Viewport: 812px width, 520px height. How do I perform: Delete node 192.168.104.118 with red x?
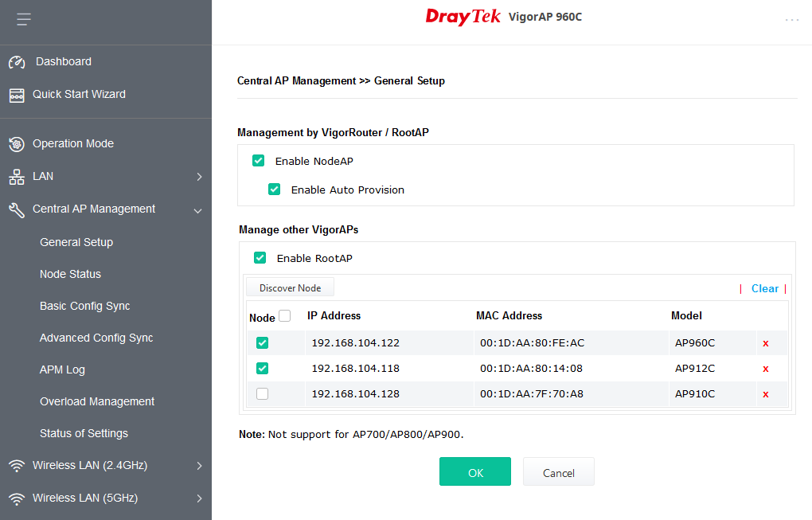[x=765, y=369]
